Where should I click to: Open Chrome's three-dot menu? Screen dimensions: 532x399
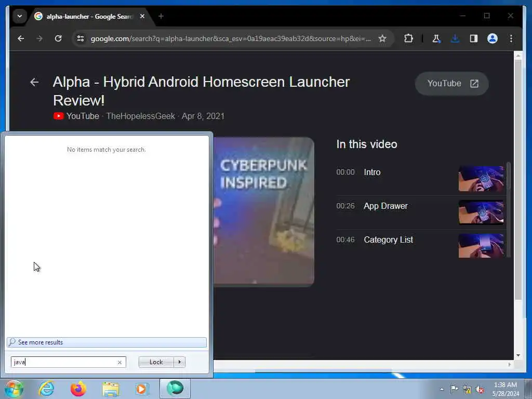(x=511, y=38)
